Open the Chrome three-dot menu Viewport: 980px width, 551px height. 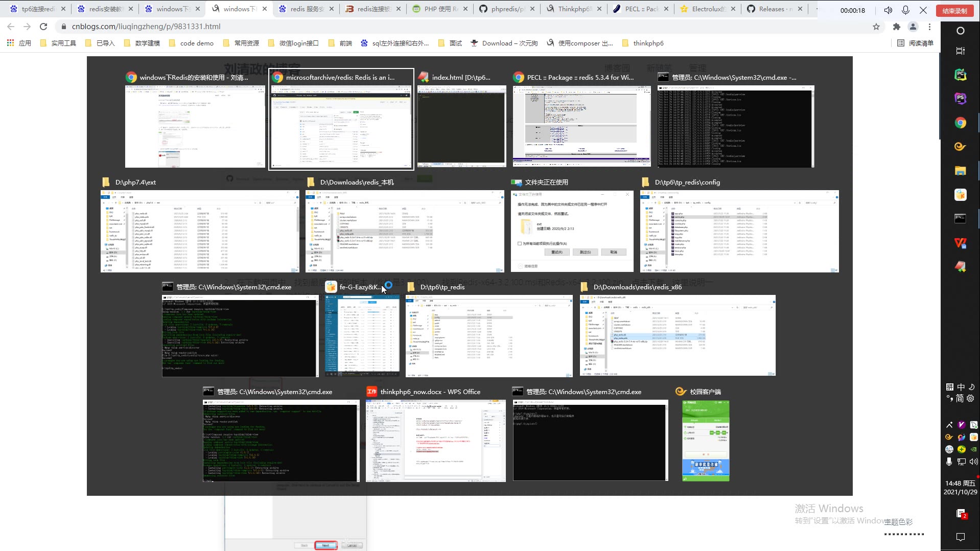(929, 27)
